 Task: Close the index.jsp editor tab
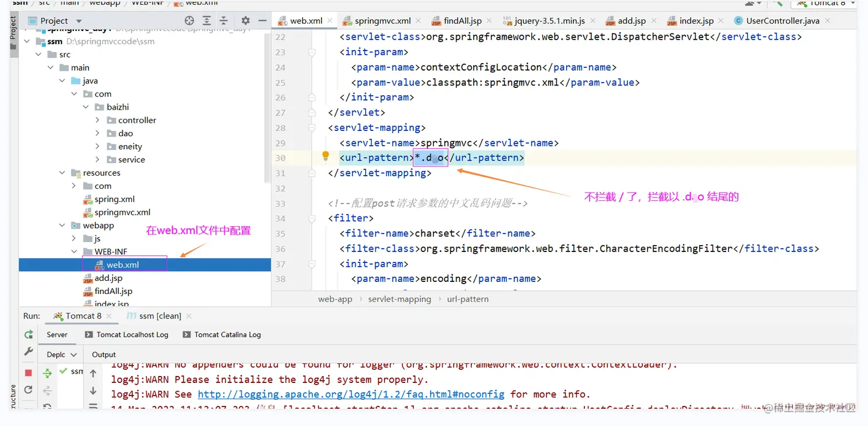[x=721, y=21]
